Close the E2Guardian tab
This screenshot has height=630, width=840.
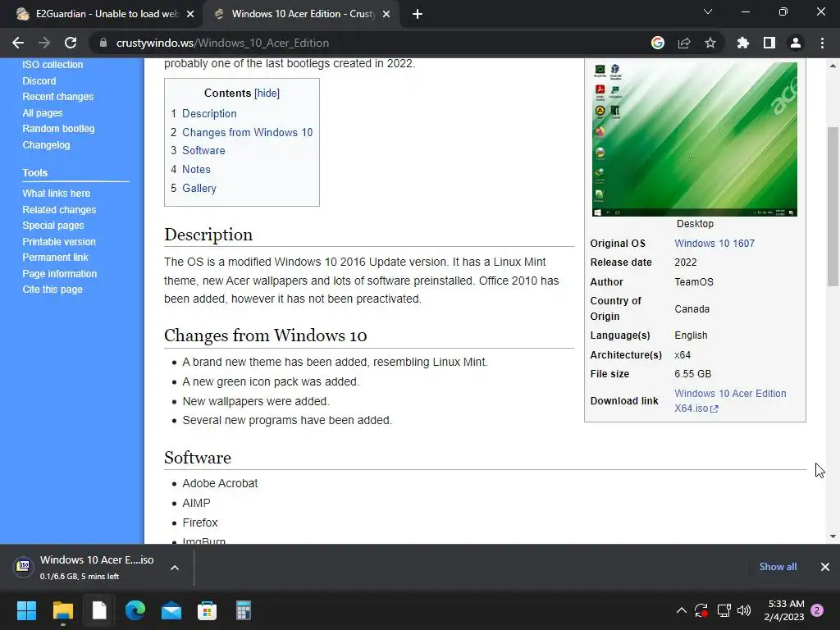point(190,14)
